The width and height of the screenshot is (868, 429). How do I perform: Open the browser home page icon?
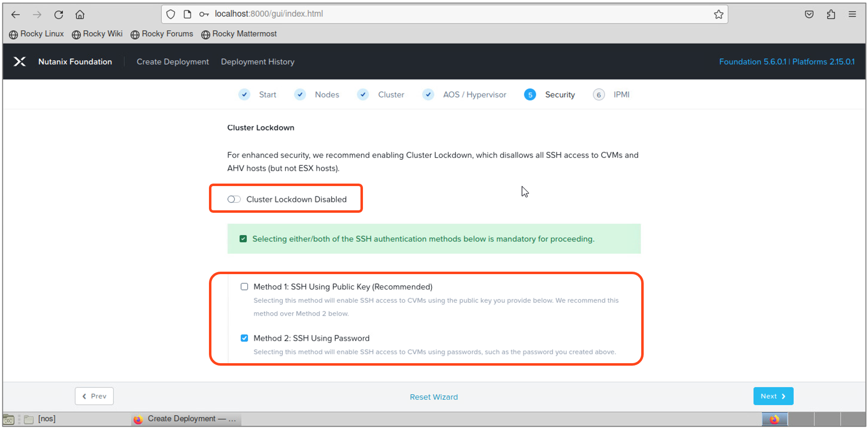pyautogui.click(x=80, y=14)
